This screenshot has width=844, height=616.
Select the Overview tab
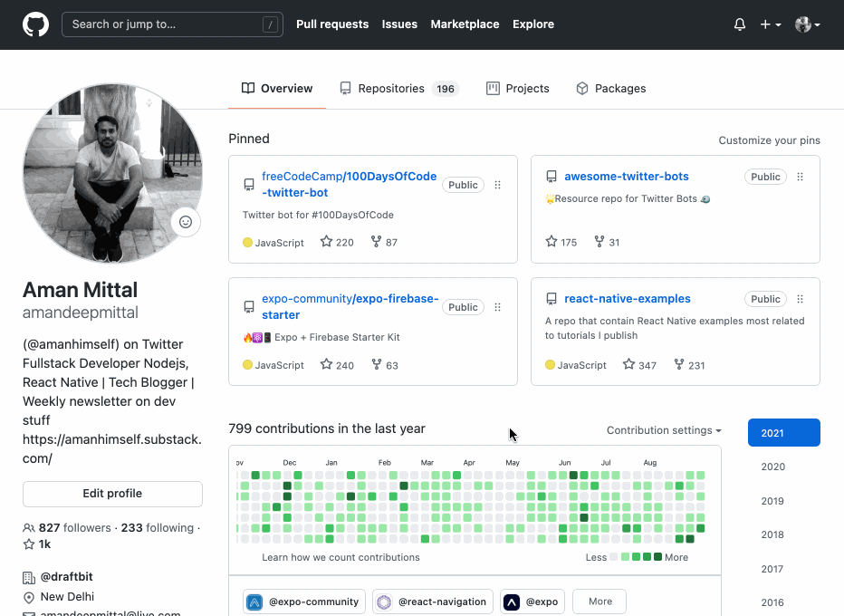click(x=277, y=88)
